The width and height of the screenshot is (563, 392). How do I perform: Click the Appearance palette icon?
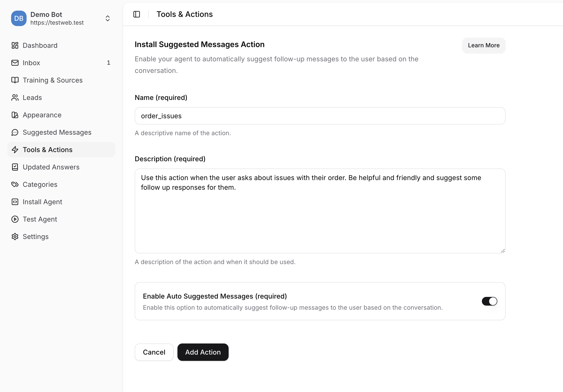[15, 115]
